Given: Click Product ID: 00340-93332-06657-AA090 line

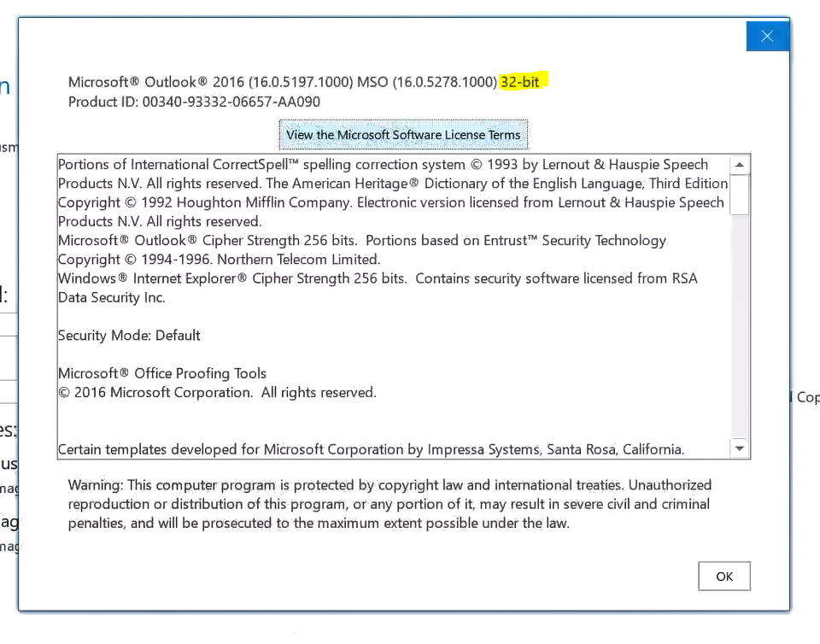Looking at the screenshot, I should tap(194, 102).
